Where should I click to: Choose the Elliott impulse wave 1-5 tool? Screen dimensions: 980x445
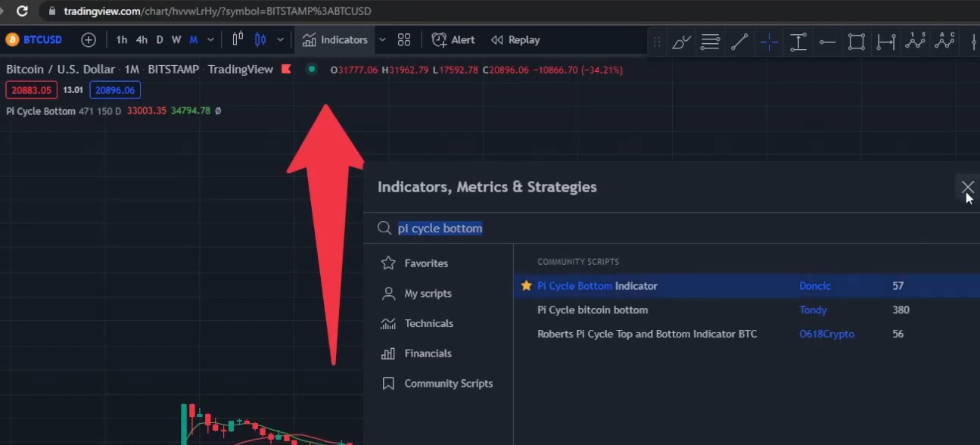[916, 41]
